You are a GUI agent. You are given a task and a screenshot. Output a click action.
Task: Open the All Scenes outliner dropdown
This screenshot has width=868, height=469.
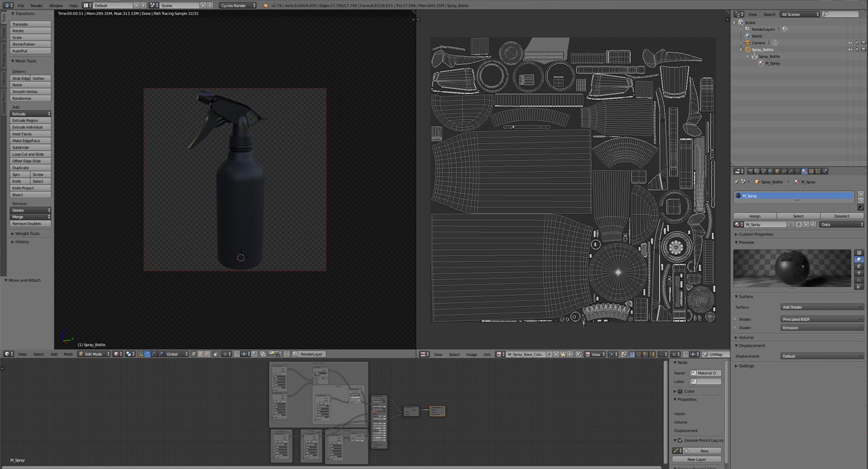pos(800,14)
